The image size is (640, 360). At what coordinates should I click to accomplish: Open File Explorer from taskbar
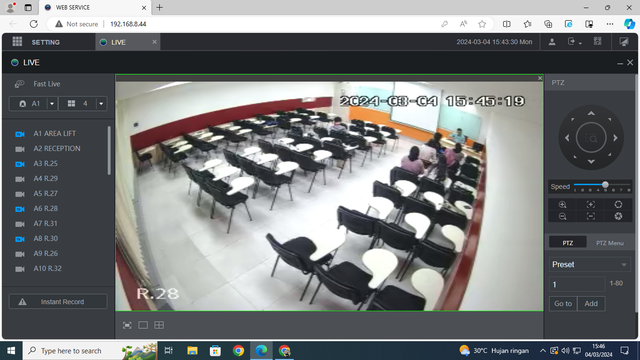point(192,351)
